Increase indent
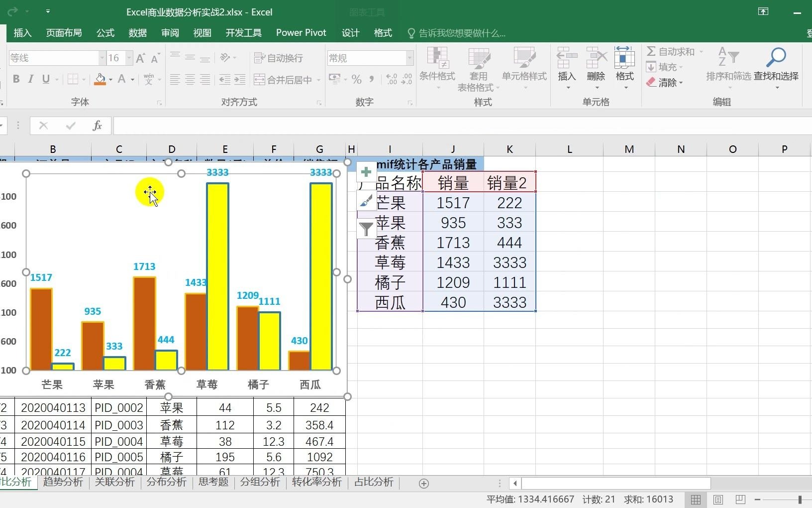812x508 pixels. (240, 80)
